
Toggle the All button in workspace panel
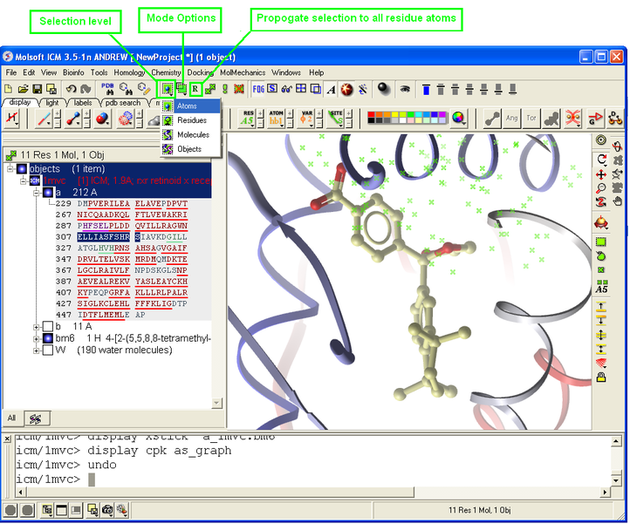coord(12,418)
